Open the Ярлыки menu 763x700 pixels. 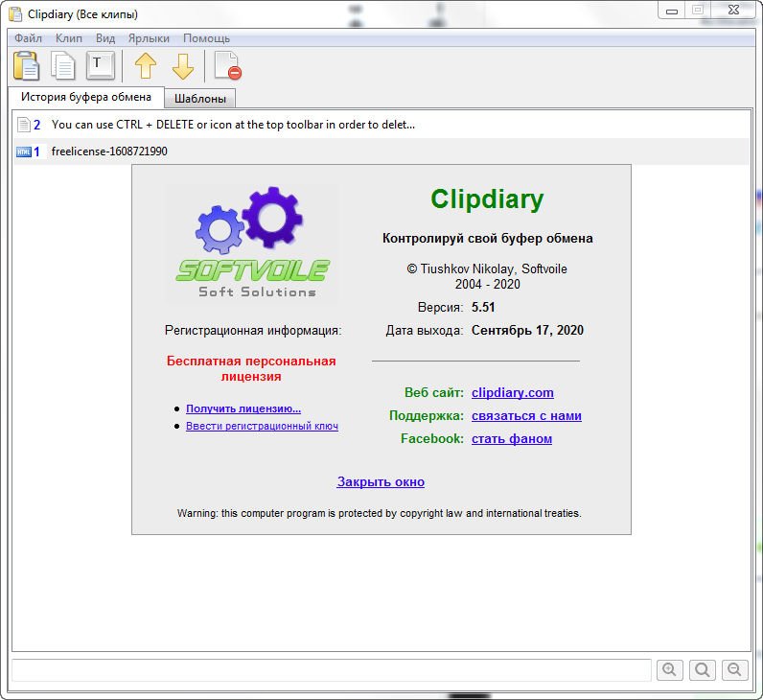149,38
